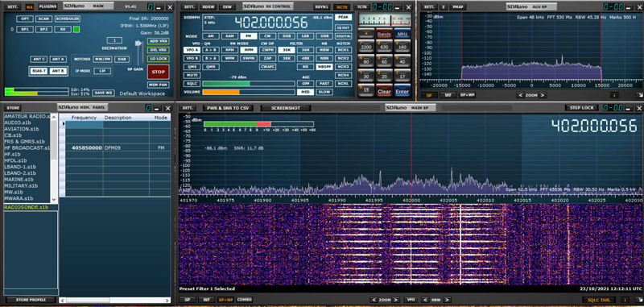644x307 pixels.
Task: Switch Aux SP to WF view
Action: point(448,95)
